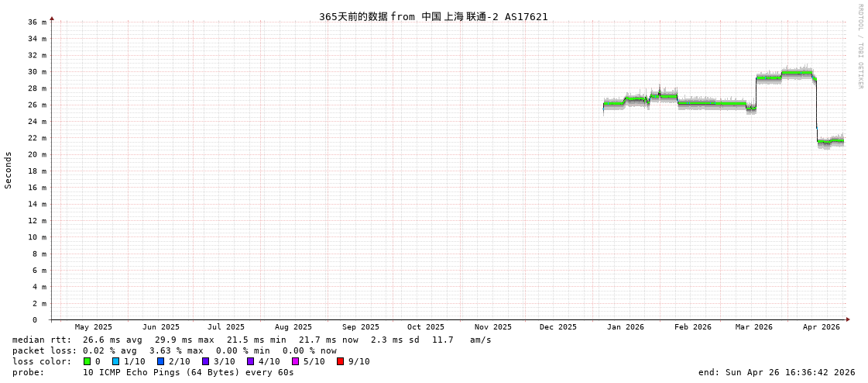Click the magenta 5/10 loss swatch

[295, 361]
